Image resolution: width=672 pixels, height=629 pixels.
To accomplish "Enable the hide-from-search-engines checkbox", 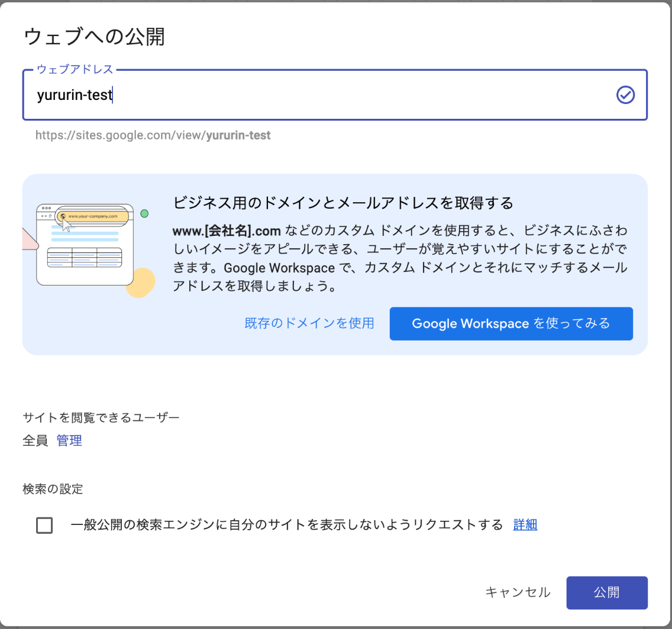I will tap(44, 525).
